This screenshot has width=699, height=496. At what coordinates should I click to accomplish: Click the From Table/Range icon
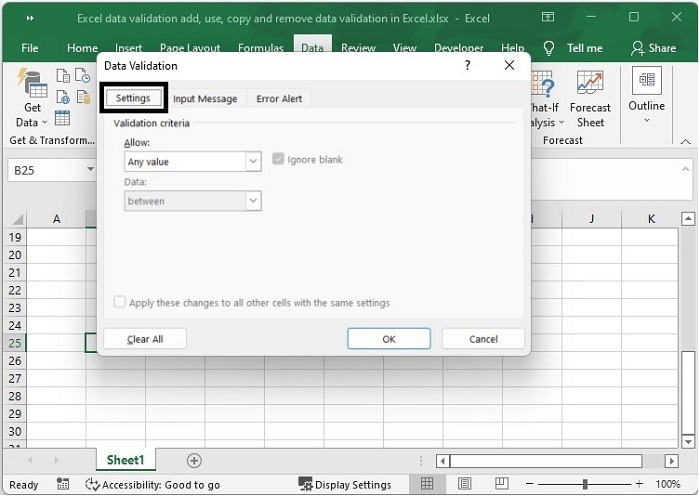tap(62, 119)
